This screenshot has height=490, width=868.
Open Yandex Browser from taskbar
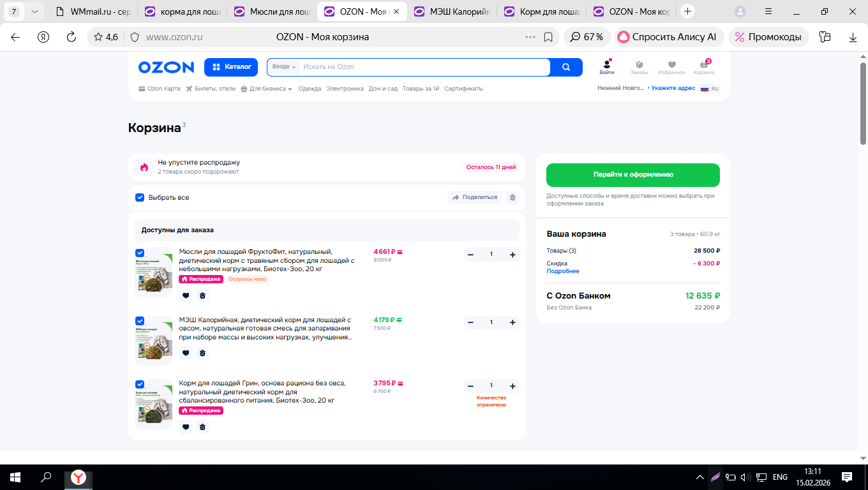click(x=78, y=477)
